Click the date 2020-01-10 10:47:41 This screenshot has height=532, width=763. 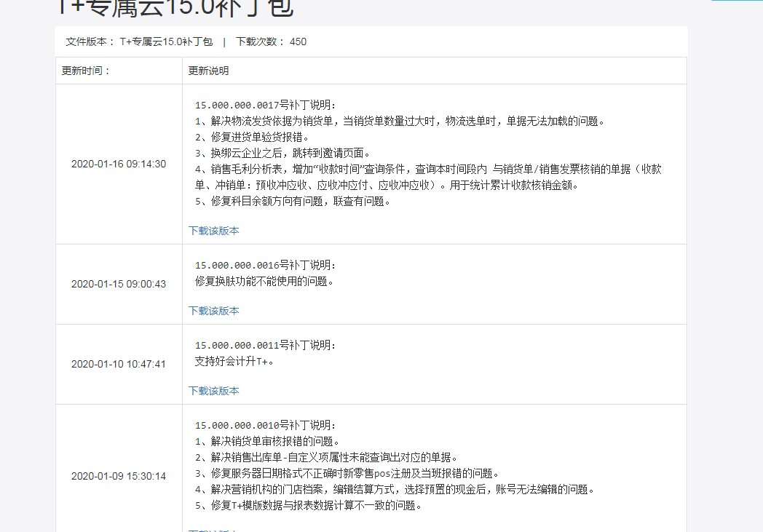click(119, 364)
